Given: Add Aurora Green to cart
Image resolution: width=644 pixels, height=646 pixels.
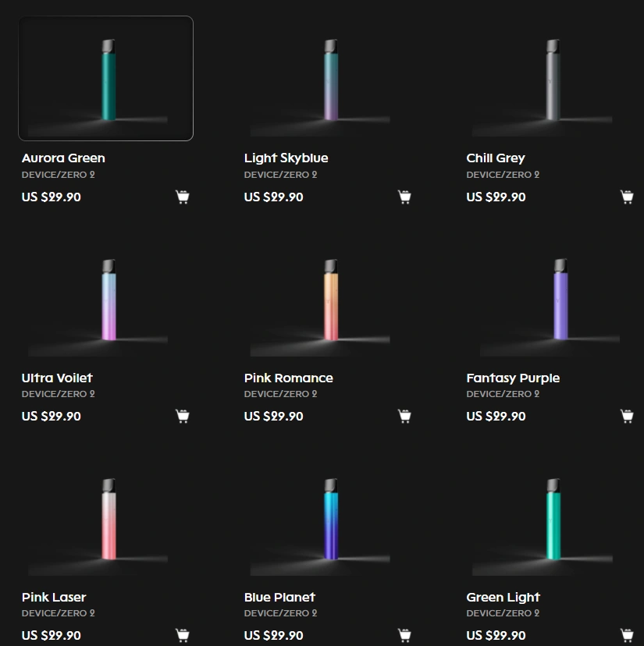Looking at the screenshot, I should (182, 197).
